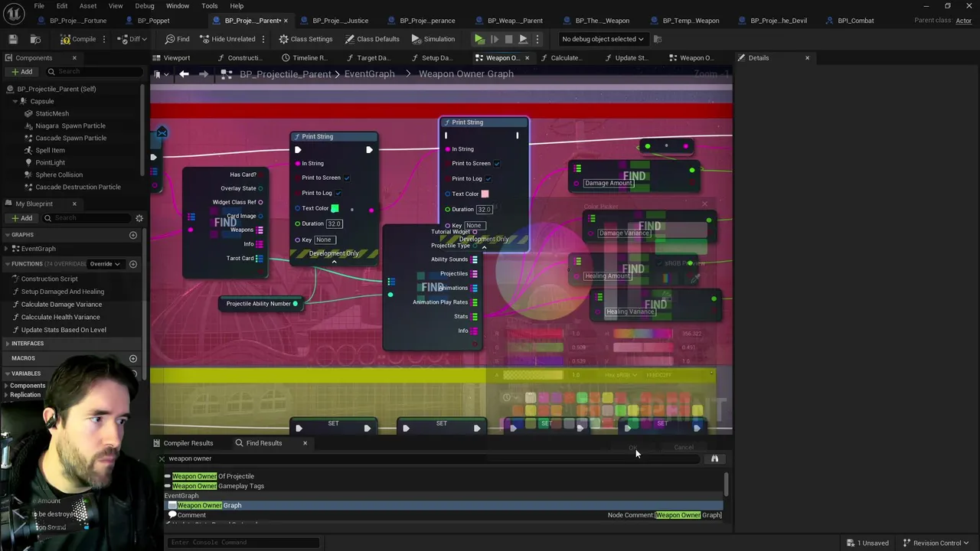Open My Blueprint settings gear

(139, 218)
